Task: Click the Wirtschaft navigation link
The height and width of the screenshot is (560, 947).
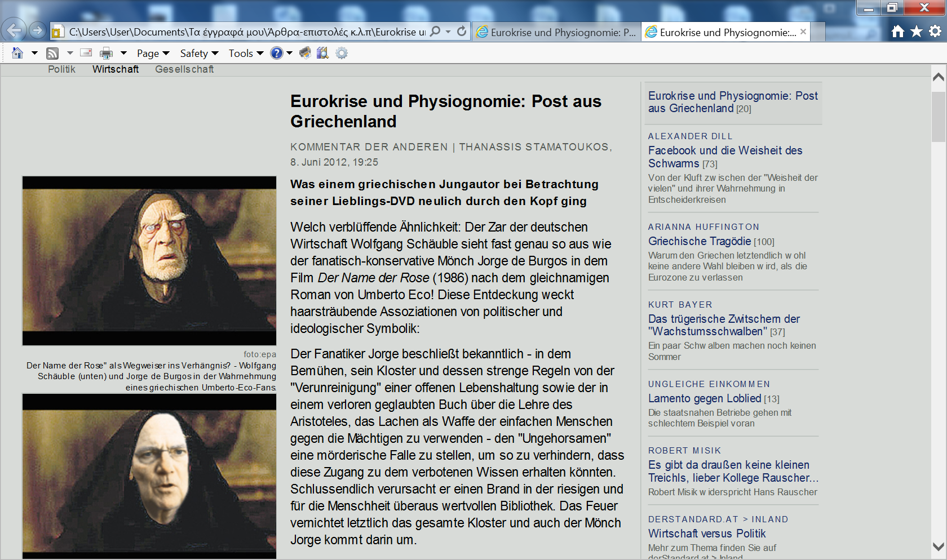Action: 116,69
